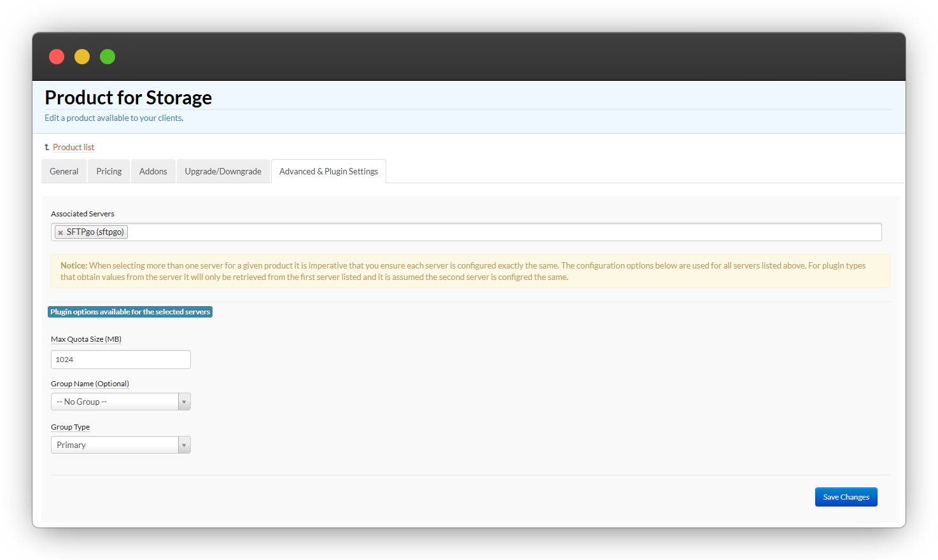The width and height of the screenshot is (938, 560).
Task: Open the Pricing tab
Action: click(109, 171)
